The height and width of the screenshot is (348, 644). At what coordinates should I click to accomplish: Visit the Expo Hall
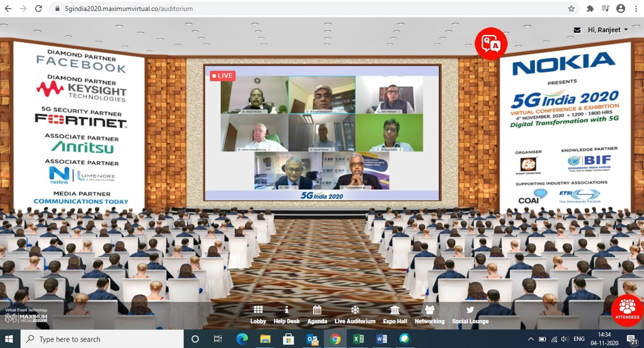click(x=395, y=315)
